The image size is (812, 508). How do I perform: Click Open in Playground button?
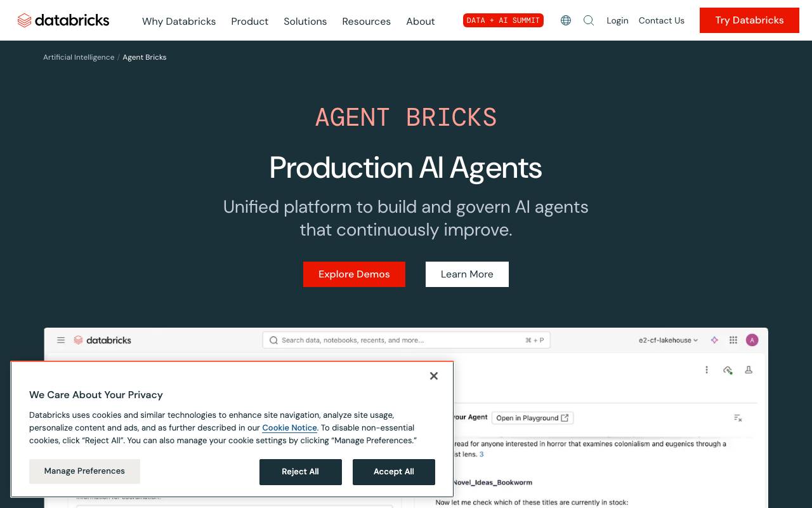[x=532, y=418]
